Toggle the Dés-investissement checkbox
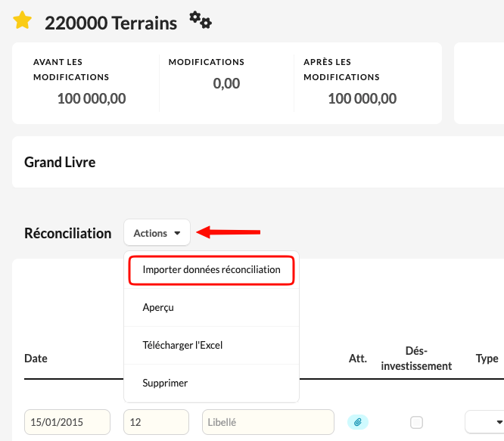Image resolution: width=504 pixels, height=441 pixels. 416,422
